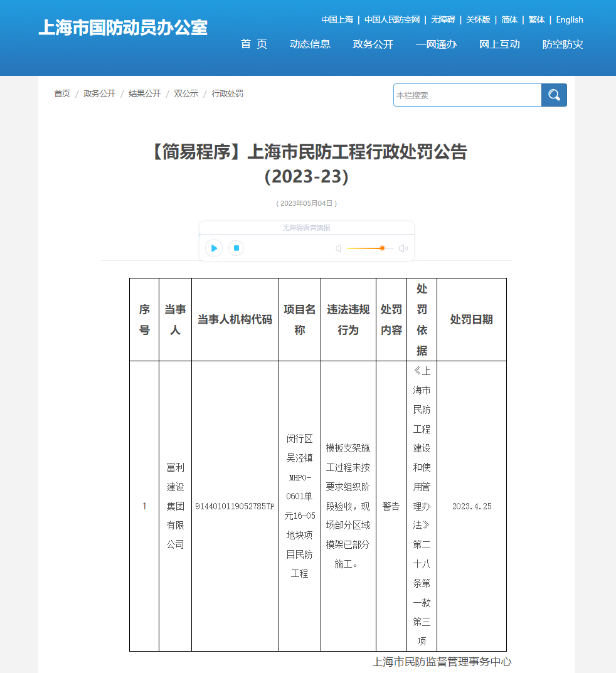Switch site language to English
The height and width of the screenshot is (673, 616).
tap(569, 19)
